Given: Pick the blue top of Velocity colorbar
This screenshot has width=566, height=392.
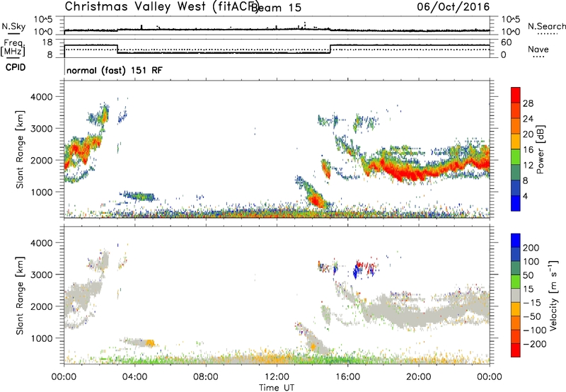Looking at the screenshot, I should click(516, 241).
